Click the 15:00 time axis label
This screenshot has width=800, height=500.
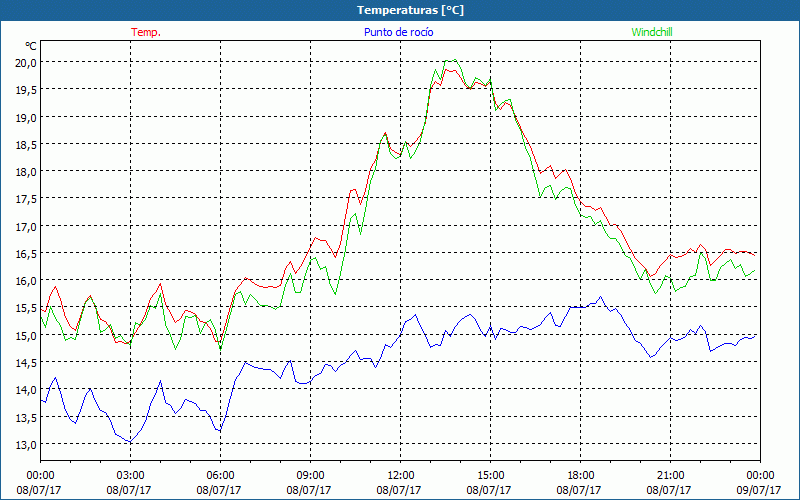pos(490,475)
